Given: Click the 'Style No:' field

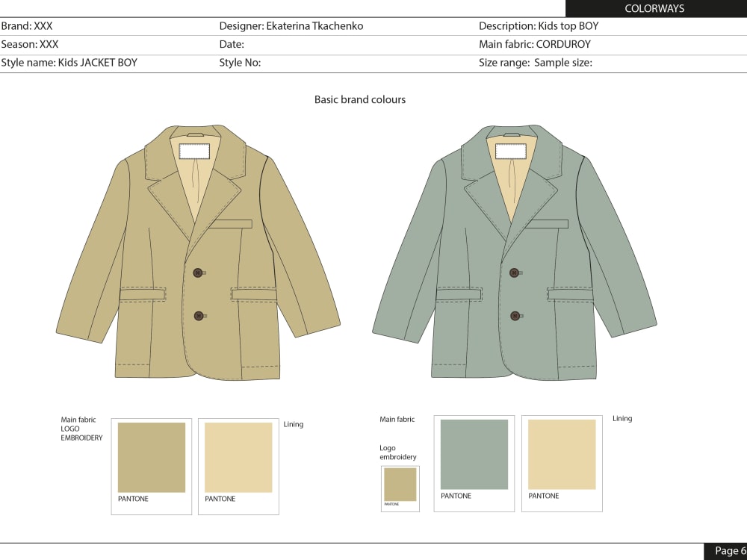Looking at the screenshot, I should (240, 63).
